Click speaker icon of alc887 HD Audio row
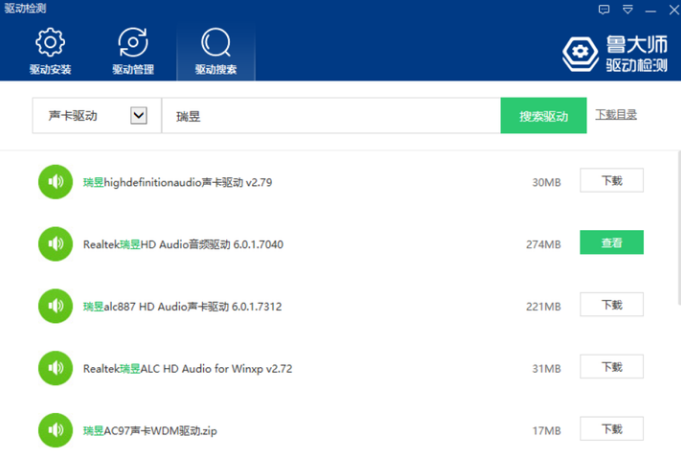 coord(56,306)
